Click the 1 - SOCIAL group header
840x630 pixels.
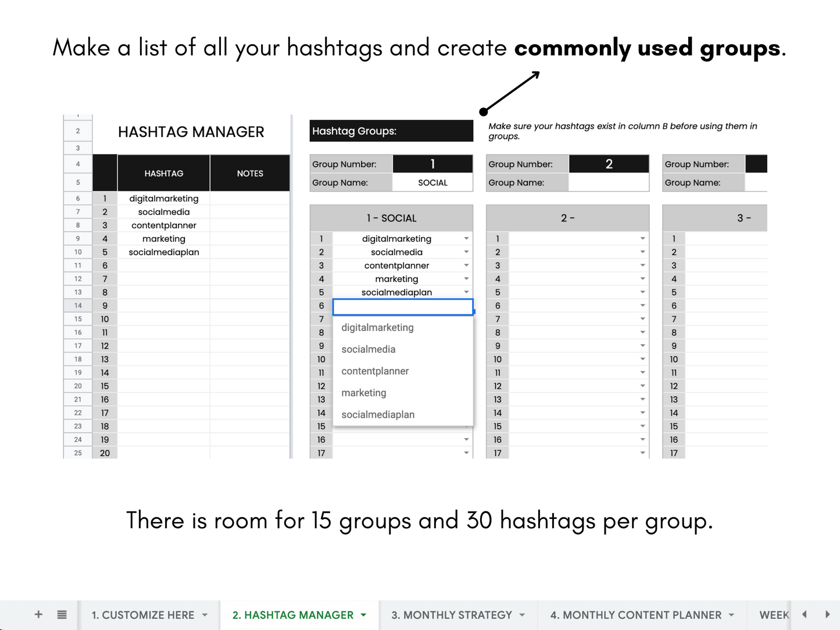391,217
